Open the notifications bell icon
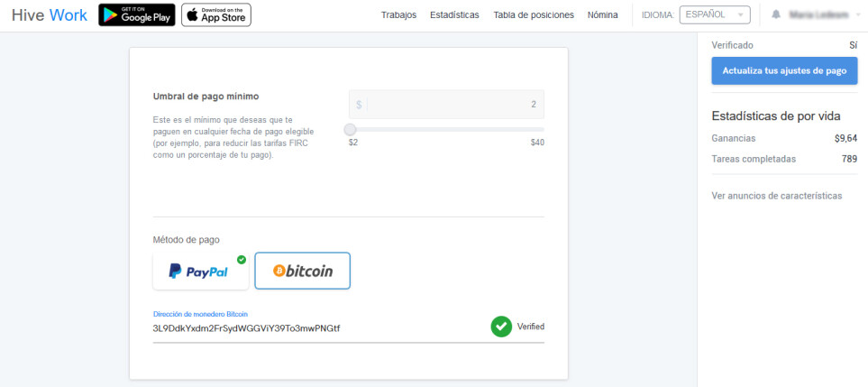The width and height of the screenshot is (868, 387). tap(776, 15)
